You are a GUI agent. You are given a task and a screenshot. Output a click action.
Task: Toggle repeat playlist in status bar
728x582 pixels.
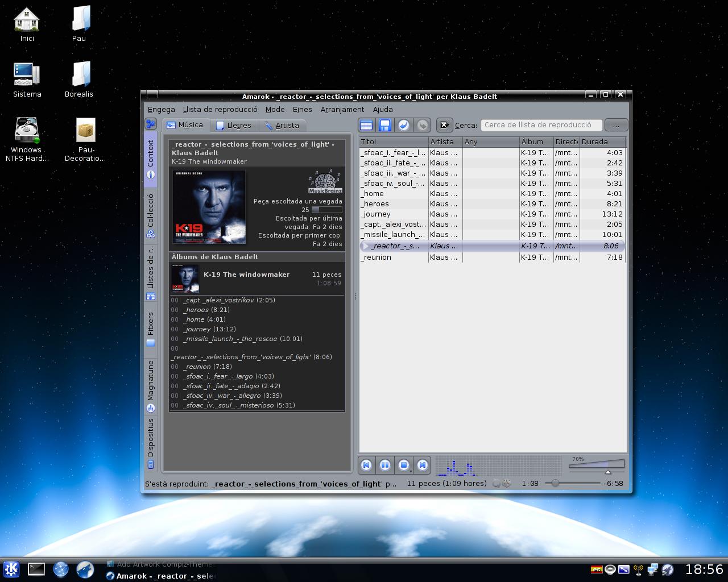tap(497, 484)
